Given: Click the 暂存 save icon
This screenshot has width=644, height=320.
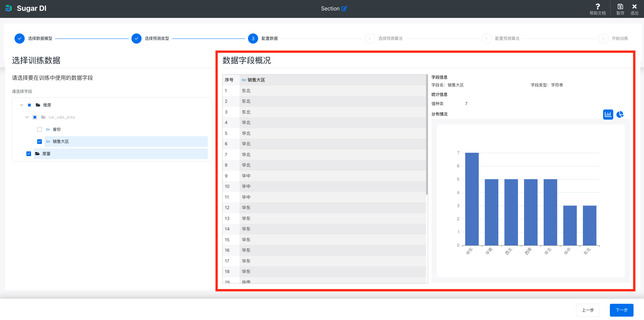Looking at the screenshot, I should (x=620, y=6).
